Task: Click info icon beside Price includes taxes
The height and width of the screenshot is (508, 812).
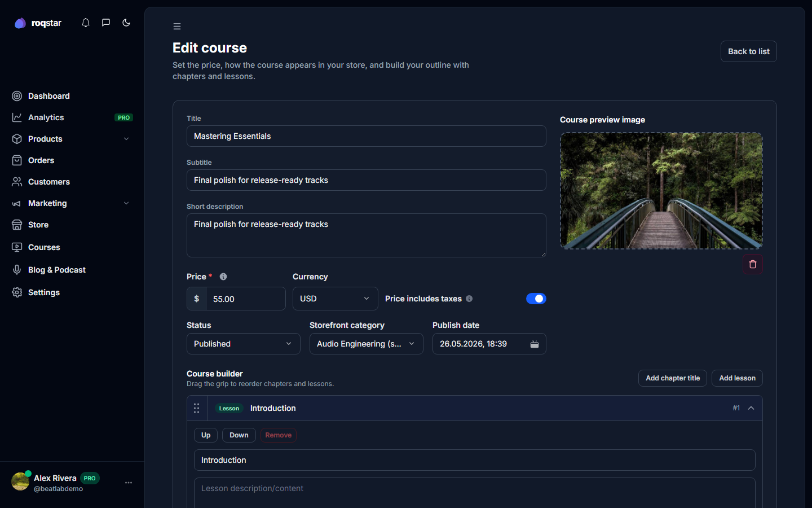Action: point(469,299)
